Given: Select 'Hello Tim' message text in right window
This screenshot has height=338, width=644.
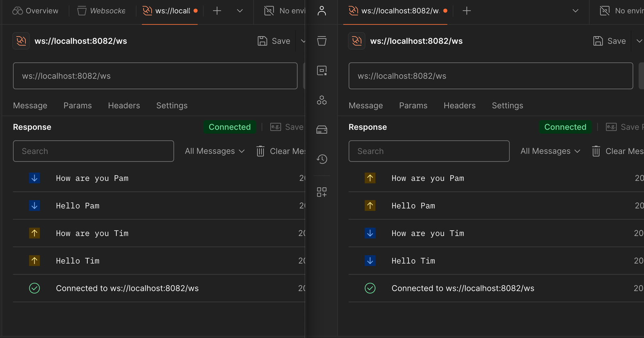Looking at the screenshot, I should click(x=413, y=261).
